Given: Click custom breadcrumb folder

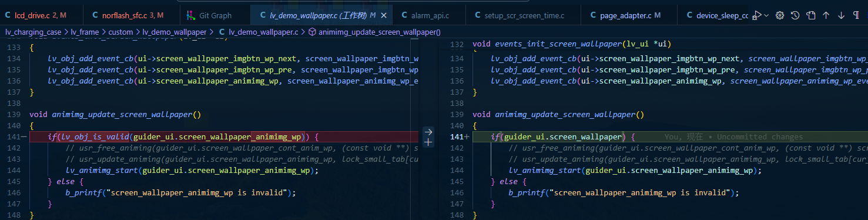Looking at the screenshot, I should coord(121,32).
